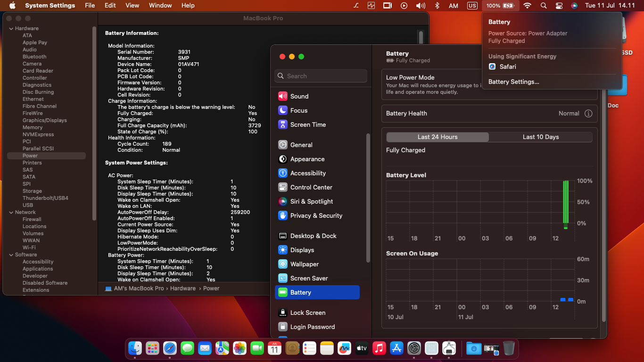Click the Privacy & Security hand icon

283,215
